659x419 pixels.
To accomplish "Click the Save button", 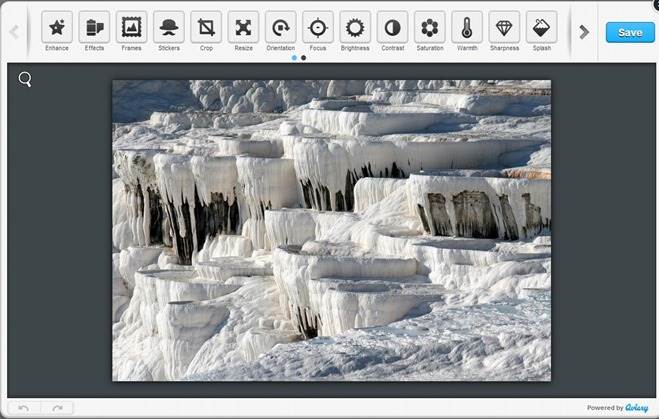I will pyautogui.click(x=630, y=32).
